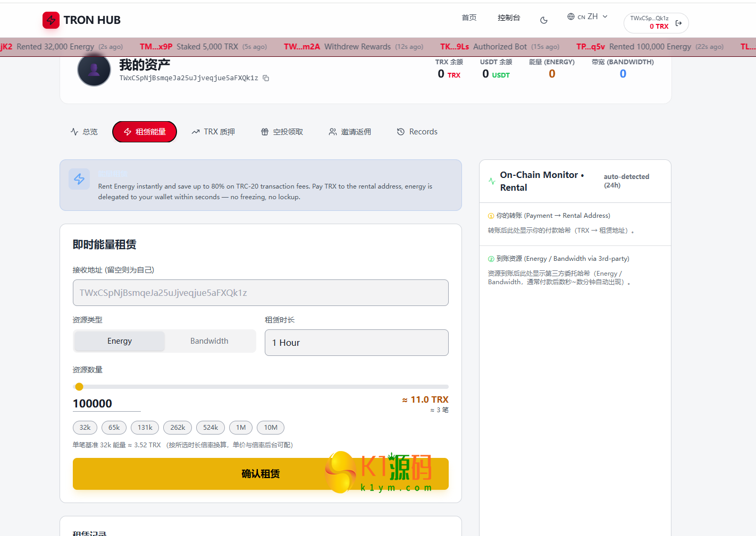Click the 能量 (ENERGY) balance value

click(x=552, y=74)
